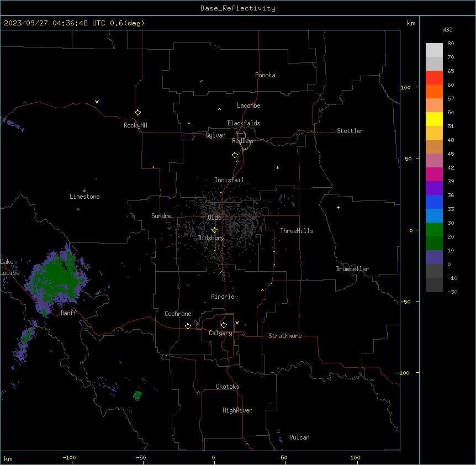Image resolution: width=476 pixels, height=465 pixels.
Task: Click the Calgary city label
Action: (x=220, y=333)
